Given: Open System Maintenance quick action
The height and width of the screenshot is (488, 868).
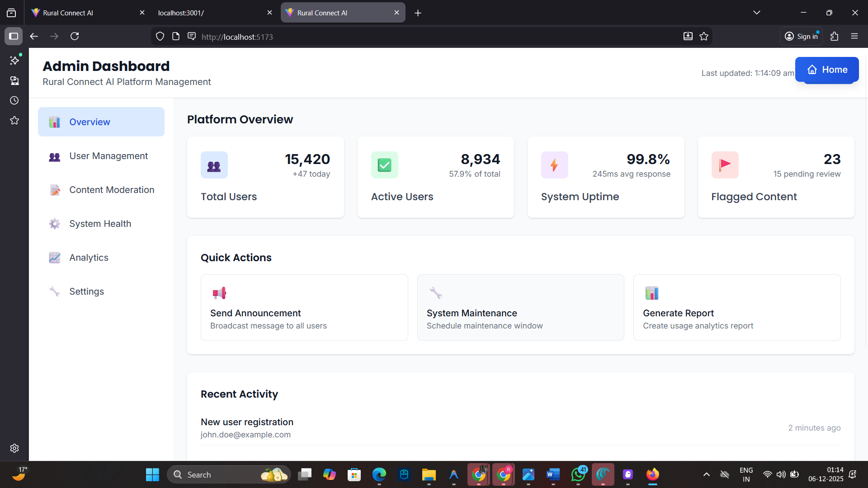Looking at the screenshot, I should [x=520, y=308].
